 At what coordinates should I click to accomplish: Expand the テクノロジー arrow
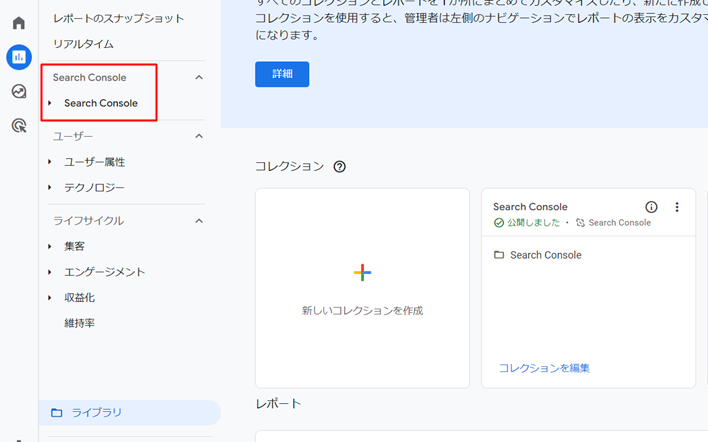[50, 187]
